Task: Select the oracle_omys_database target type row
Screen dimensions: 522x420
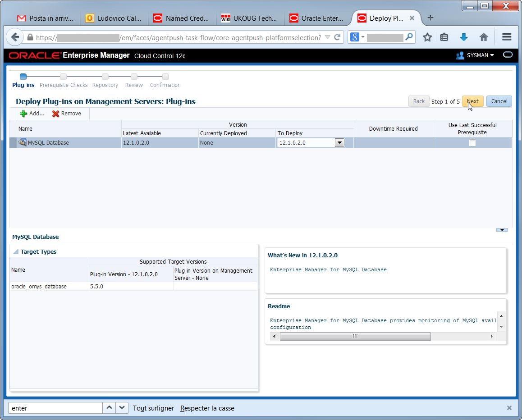Action: [x=133, y=287]
